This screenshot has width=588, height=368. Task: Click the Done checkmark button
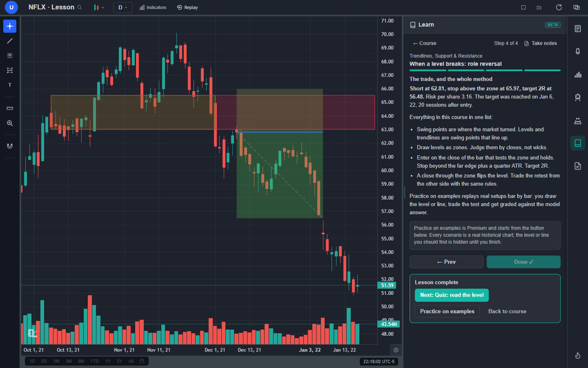click(524, 262)
